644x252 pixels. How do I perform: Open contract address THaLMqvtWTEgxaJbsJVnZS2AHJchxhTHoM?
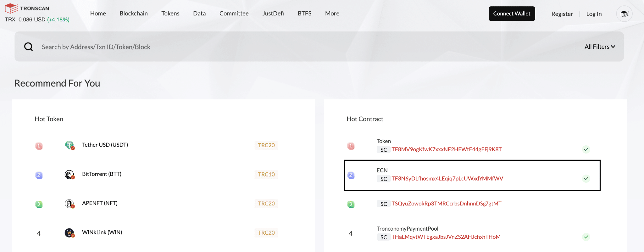point(446,237)
